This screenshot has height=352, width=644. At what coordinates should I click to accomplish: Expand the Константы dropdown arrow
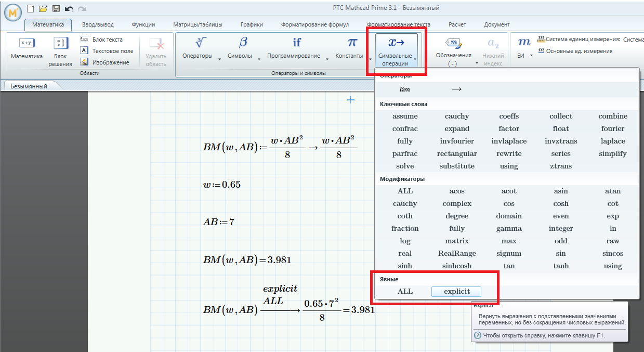[x=370, y=59]
